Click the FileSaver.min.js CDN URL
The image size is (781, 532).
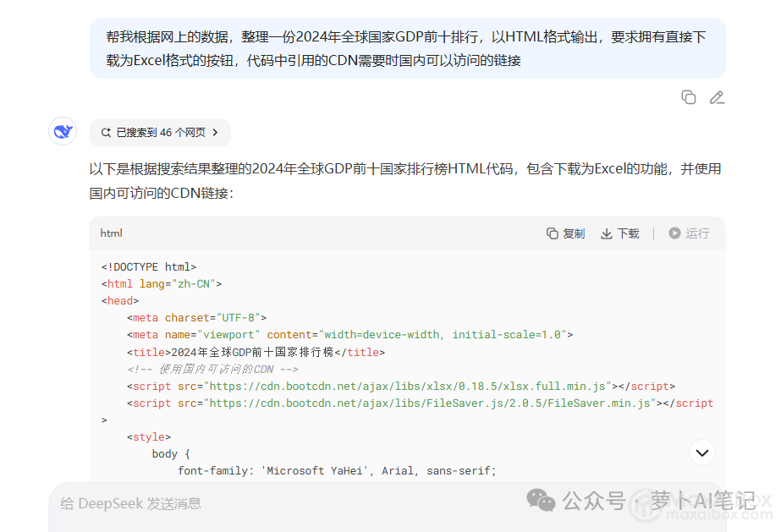coord(432,403)
